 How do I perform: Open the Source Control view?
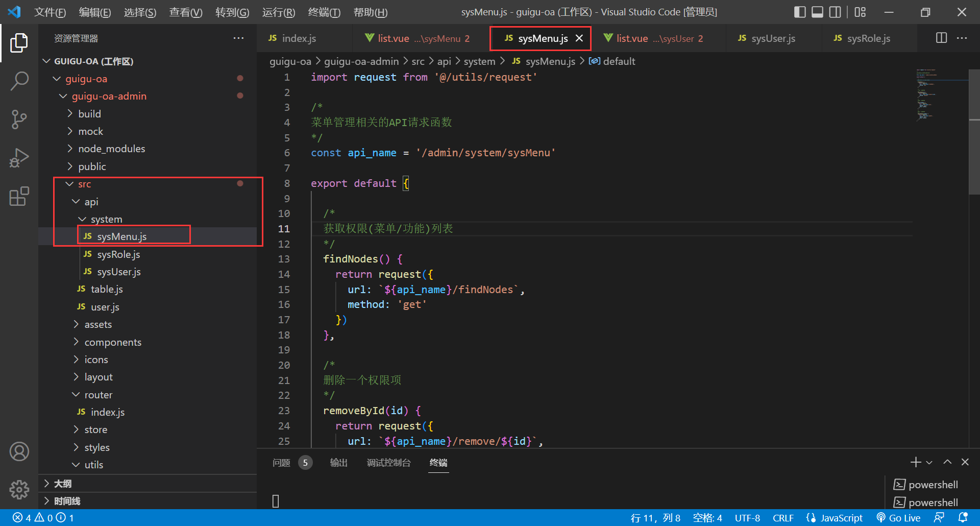pyautogui.click(x=19, y=119)
